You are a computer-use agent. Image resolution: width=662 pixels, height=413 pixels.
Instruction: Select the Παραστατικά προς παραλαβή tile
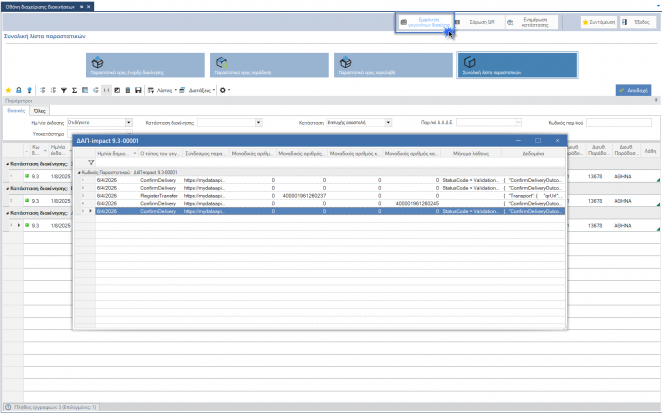point(393,65)
